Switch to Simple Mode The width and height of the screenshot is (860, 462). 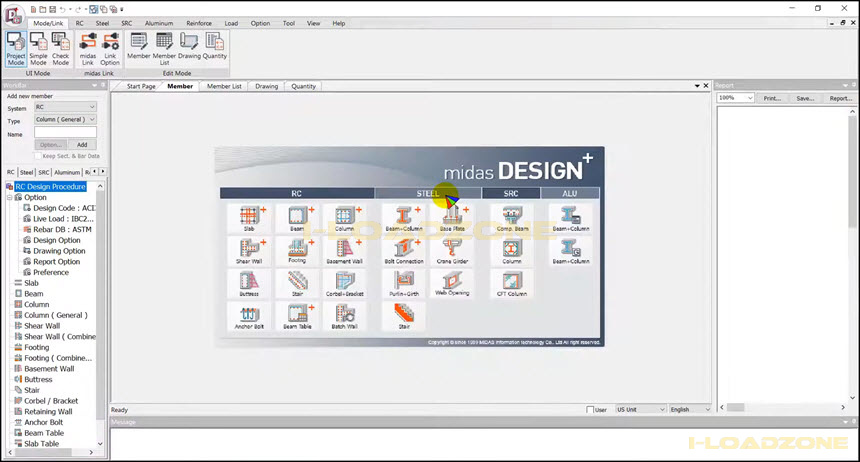(x=38, y=48)
